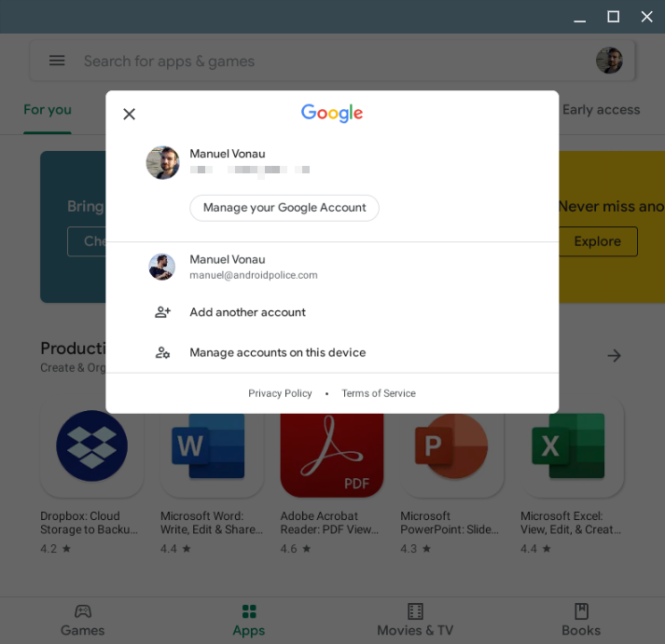665x644 pixels.
Task: Switch to the For you tab
Action: 48,110
